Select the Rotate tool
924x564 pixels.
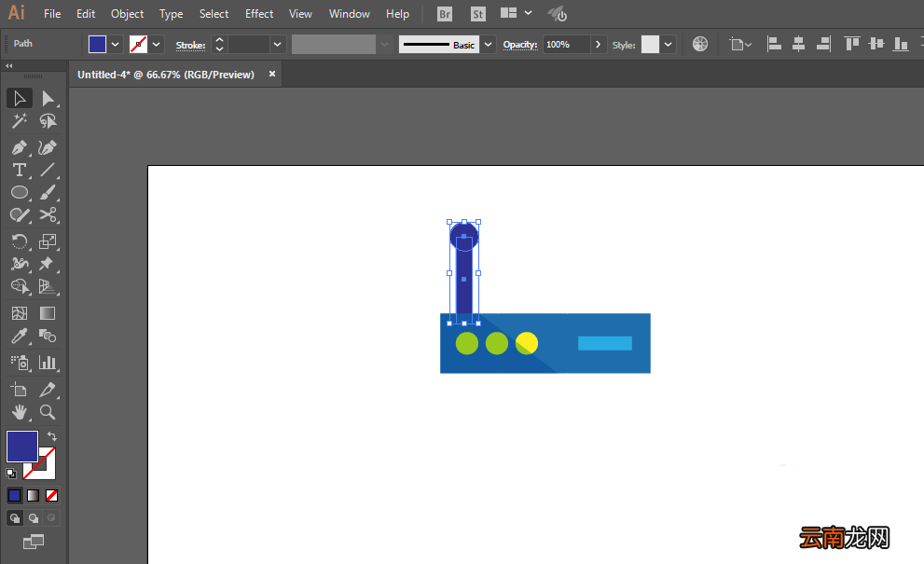20,241
